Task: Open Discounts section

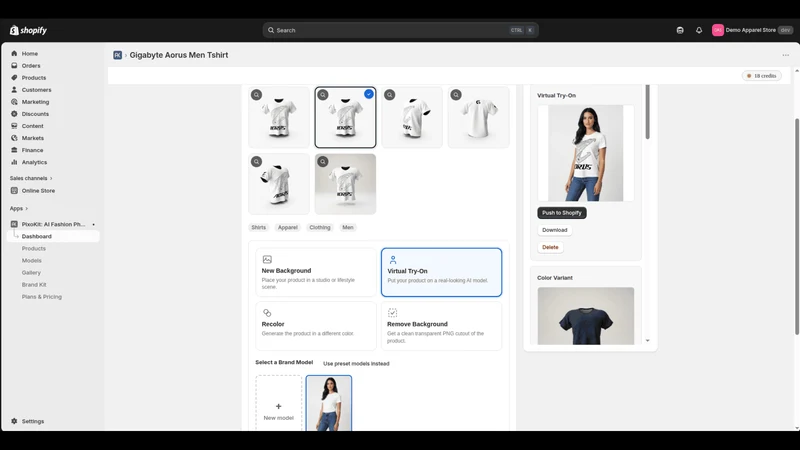Action: tap(35, 114)
